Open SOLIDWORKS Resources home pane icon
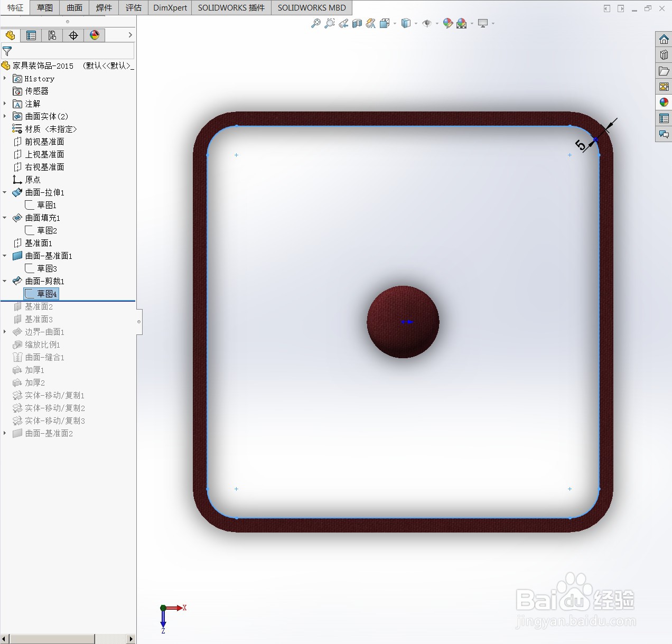 664,39
